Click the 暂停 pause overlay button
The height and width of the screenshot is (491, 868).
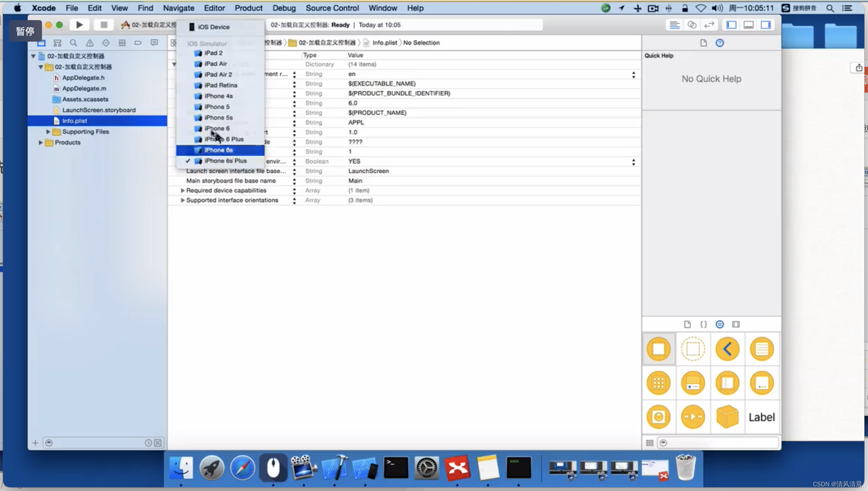point(25,31)
